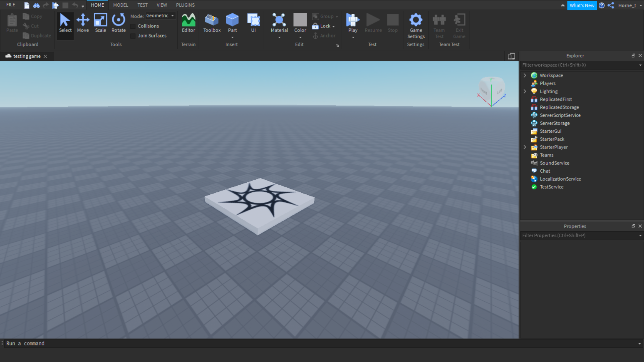Activate the Move tool
This screenshot has width=644, height=362.
tap(83, 23)
